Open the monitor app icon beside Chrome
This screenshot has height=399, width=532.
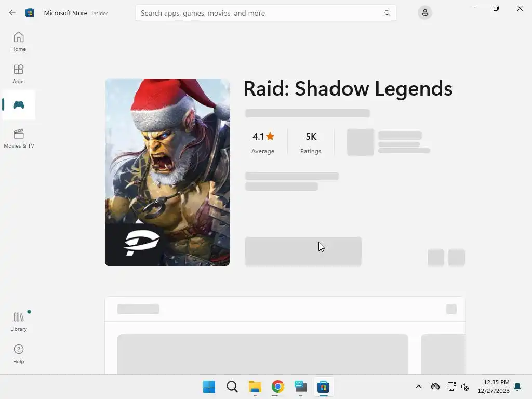click(x=301, y=387)
